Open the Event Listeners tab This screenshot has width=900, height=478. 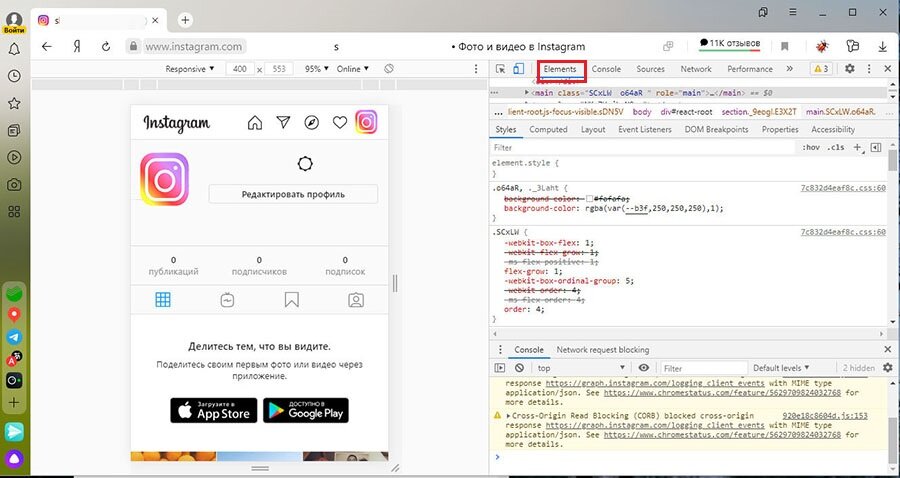click(645, 130)
